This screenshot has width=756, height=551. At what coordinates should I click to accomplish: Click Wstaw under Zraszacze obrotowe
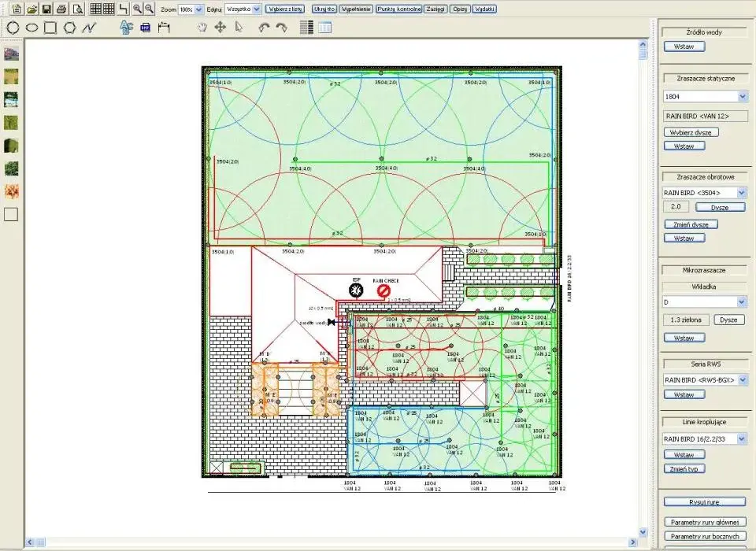[684, 239]
